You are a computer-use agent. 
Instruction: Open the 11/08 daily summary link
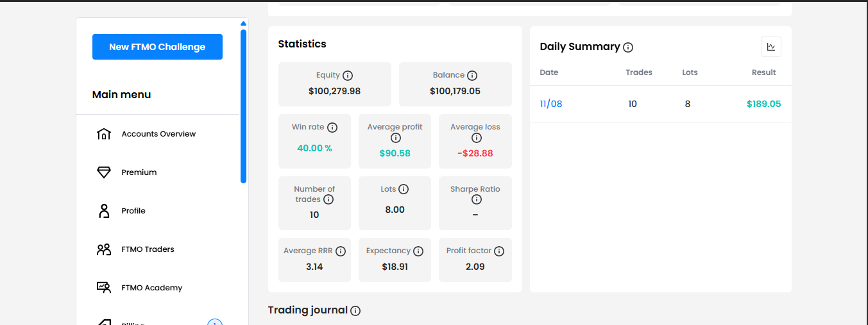point(551,104)
